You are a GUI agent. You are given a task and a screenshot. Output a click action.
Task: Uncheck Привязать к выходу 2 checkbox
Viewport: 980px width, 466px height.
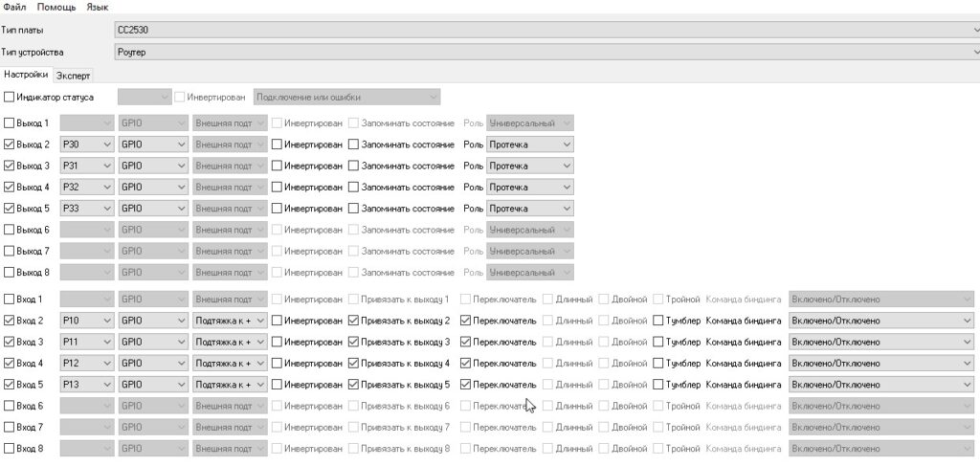355,321
